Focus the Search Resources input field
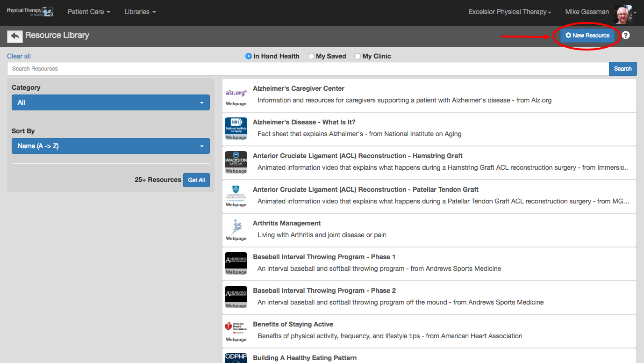This screenshot has height=363, width=644. 308,69
